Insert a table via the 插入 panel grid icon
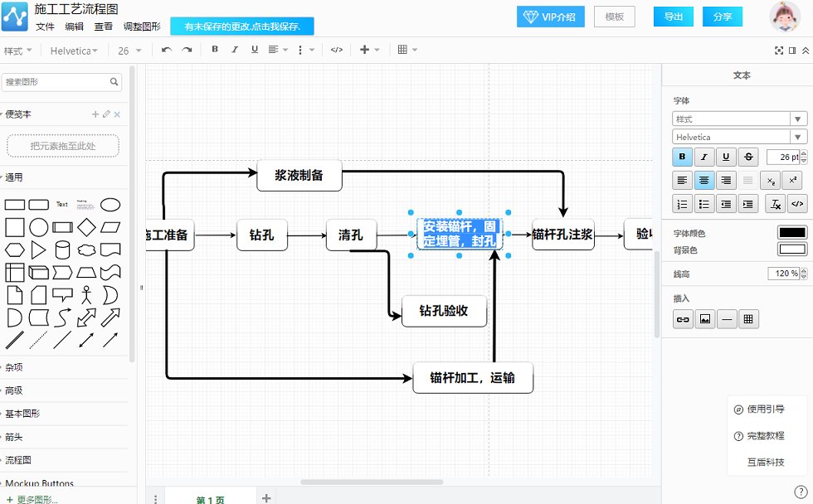 pos(747,319)
